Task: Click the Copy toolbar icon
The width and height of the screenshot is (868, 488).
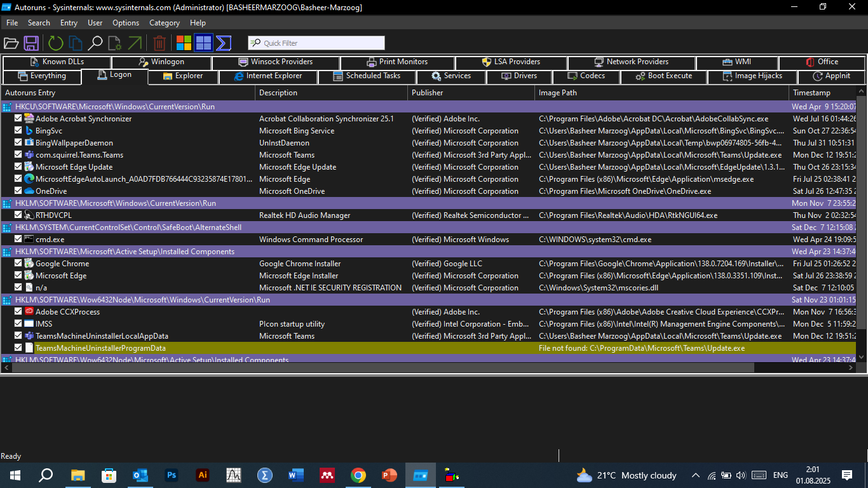Action: coord(76,43)
